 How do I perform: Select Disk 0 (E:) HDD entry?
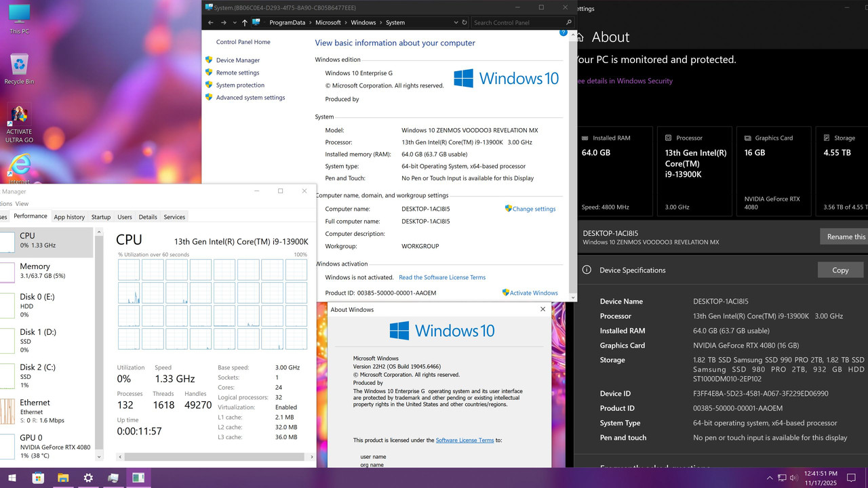point(46,306)
